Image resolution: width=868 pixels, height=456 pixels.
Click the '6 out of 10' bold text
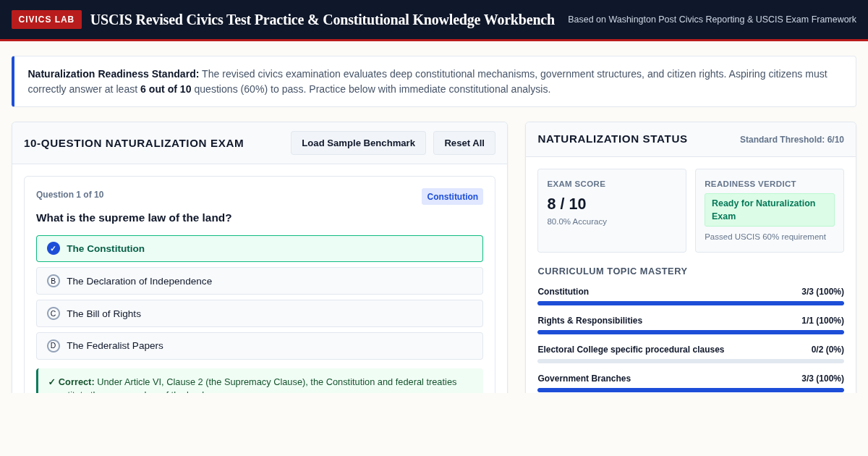tap(166, 89)
